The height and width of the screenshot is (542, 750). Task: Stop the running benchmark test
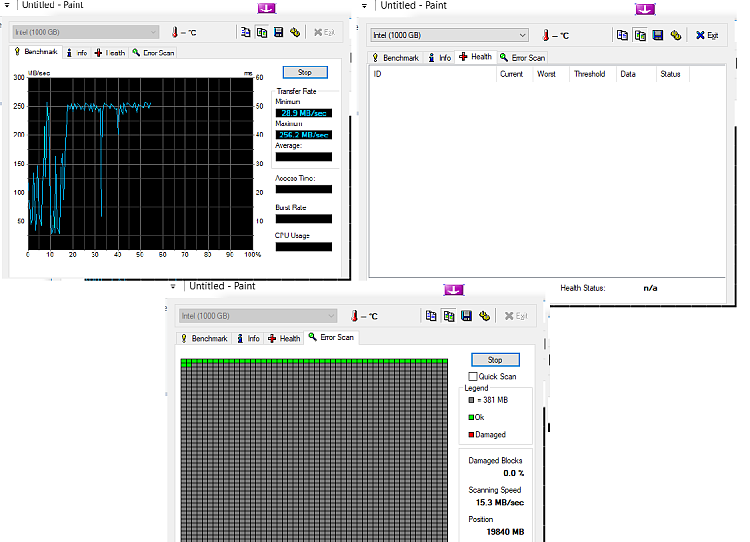coord(305,72)
